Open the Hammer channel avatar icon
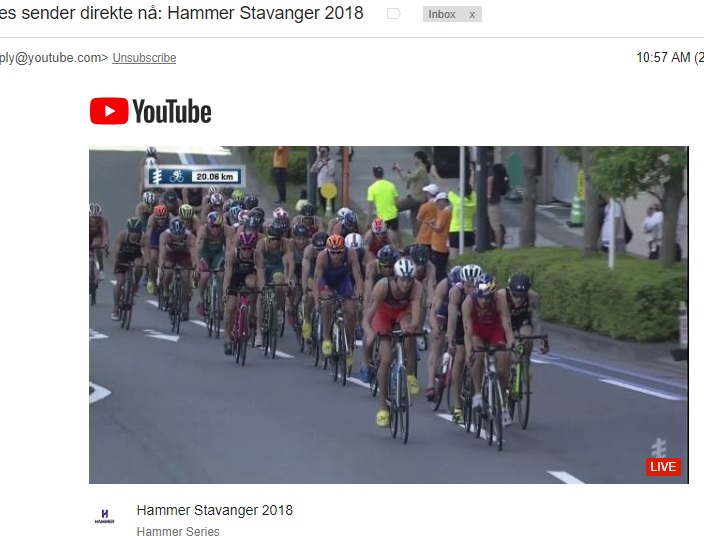The width and height of the screenshot is (704, 536). click(x=104, y=516)
